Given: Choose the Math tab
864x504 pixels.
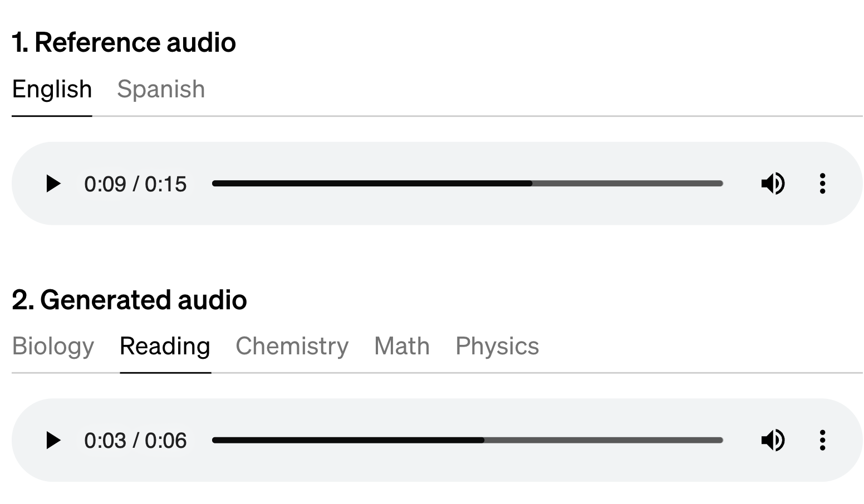Looking at the screenshot, I should (x=402, y=346).
